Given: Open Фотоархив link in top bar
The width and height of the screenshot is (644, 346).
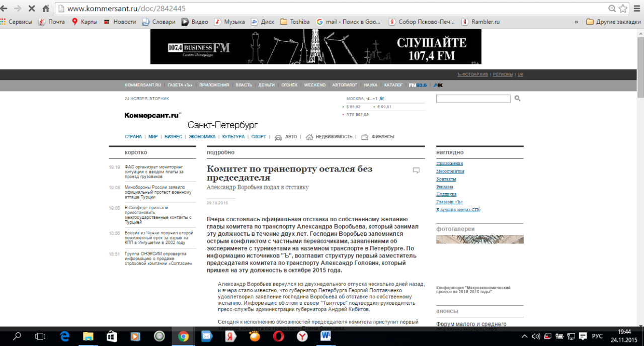Looking at the screenshot, I should 472,74.
